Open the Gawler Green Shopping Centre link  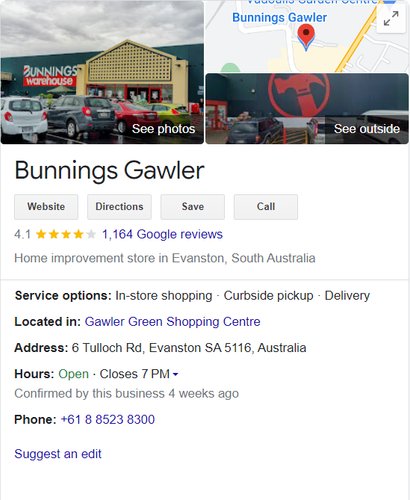[172, 322]
